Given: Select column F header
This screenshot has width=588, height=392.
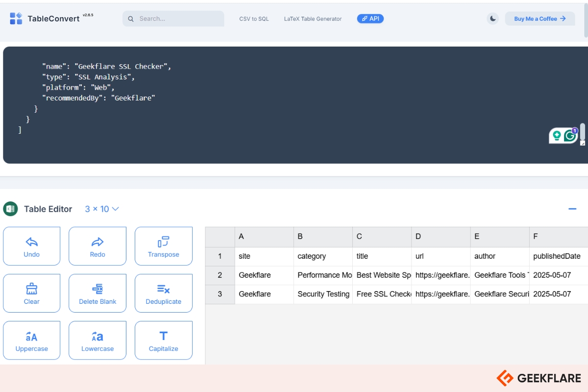Looking at the screenshot, I should point(559,237).
